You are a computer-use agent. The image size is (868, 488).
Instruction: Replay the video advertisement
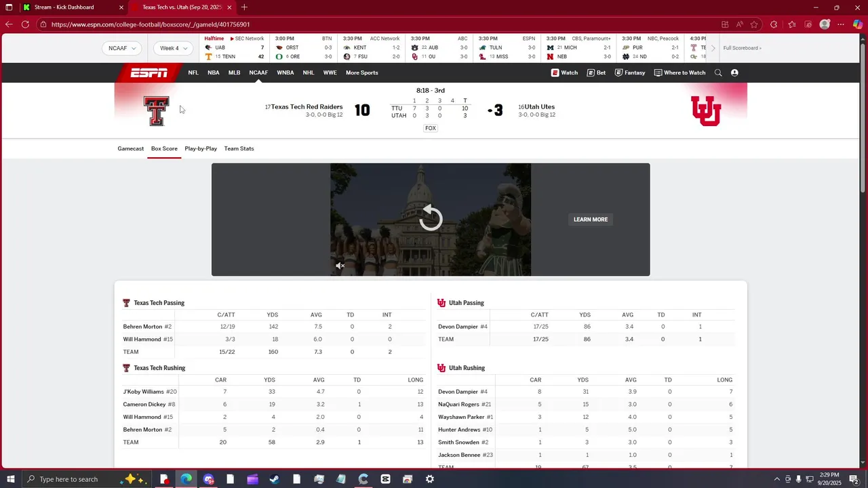click(431, 218)
